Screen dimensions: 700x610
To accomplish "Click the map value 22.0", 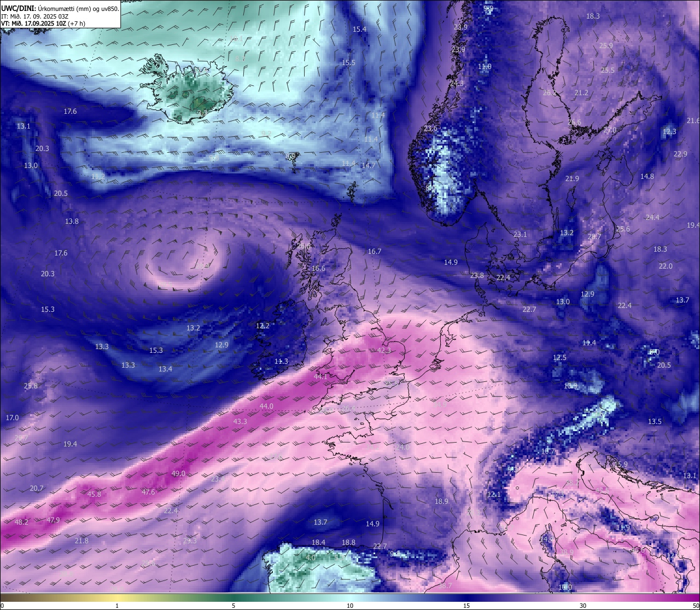I will coord(666,266).
